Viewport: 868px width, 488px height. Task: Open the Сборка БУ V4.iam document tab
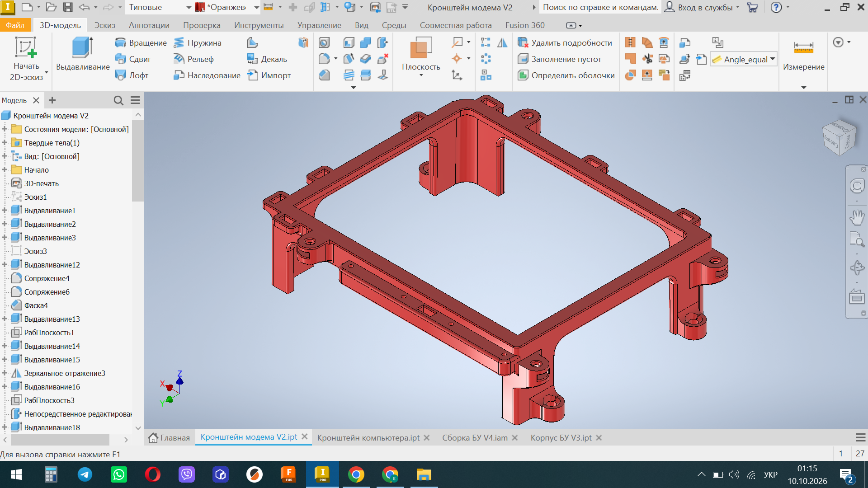click(x=475, y=438)
